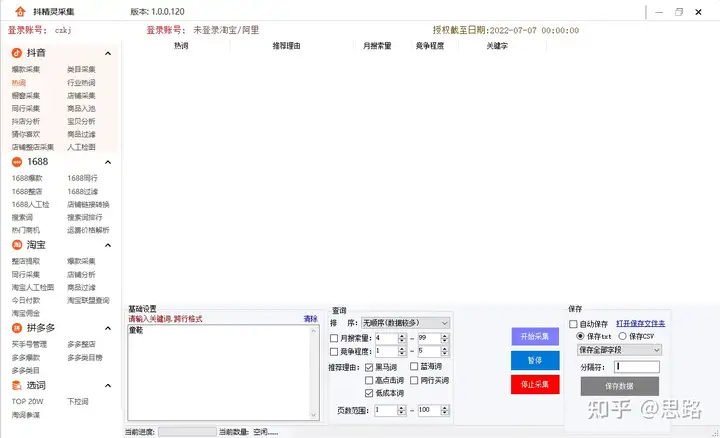
Task: Click the 1688 section orange icon
Action: [17, 162]
